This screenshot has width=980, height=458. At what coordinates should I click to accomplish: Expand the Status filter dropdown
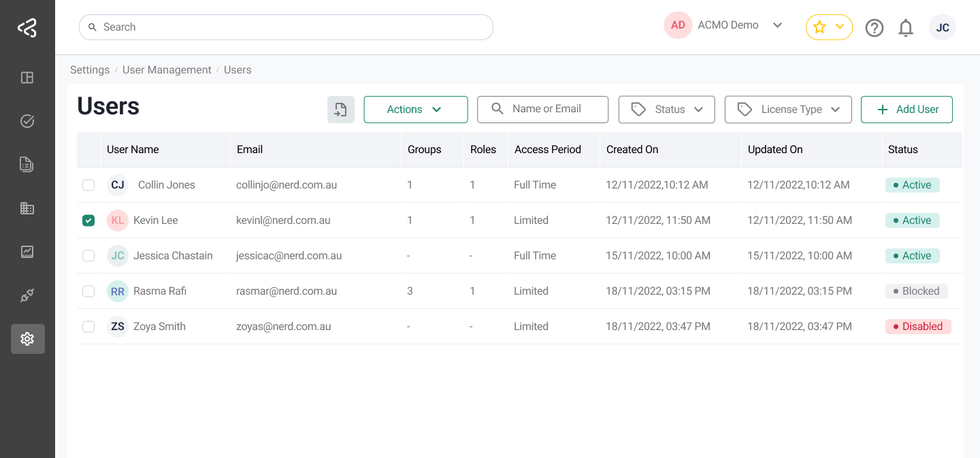pyautogui.click(x=666, y=109)
